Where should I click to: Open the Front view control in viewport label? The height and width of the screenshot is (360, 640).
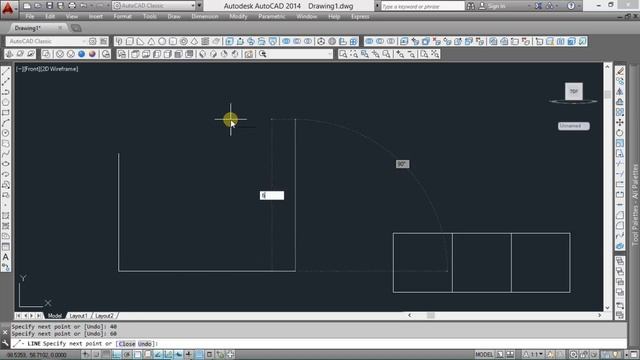click(32, 69)
